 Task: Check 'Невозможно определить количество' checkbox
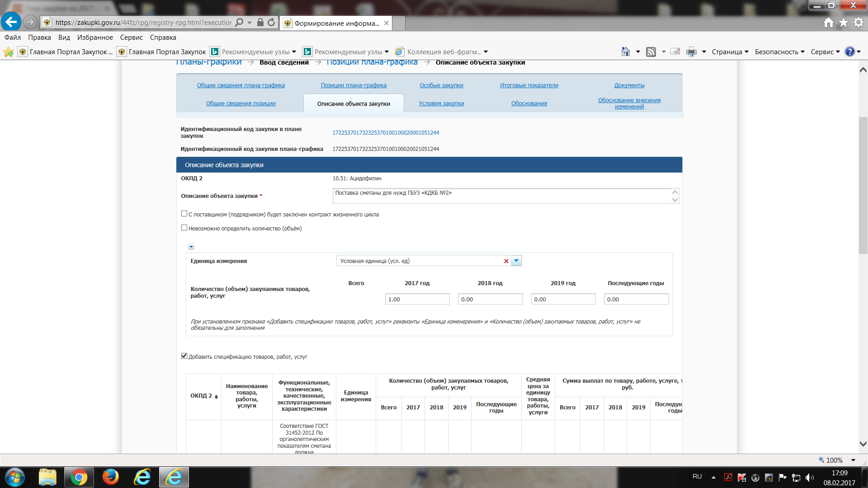point(184,228)
